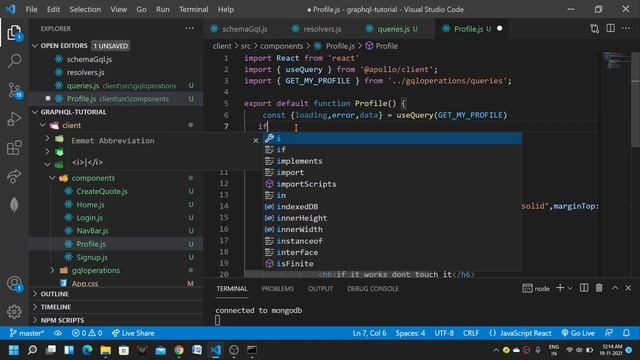Open the File menu
Viewport: 640px width, 360px height.
click(x=31, y=9)
